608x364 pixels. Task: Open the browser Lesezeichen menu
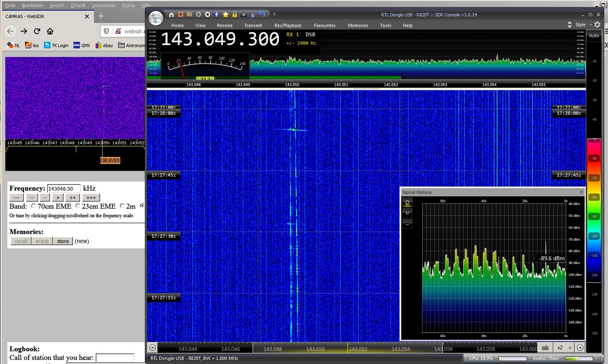point(104,5)
